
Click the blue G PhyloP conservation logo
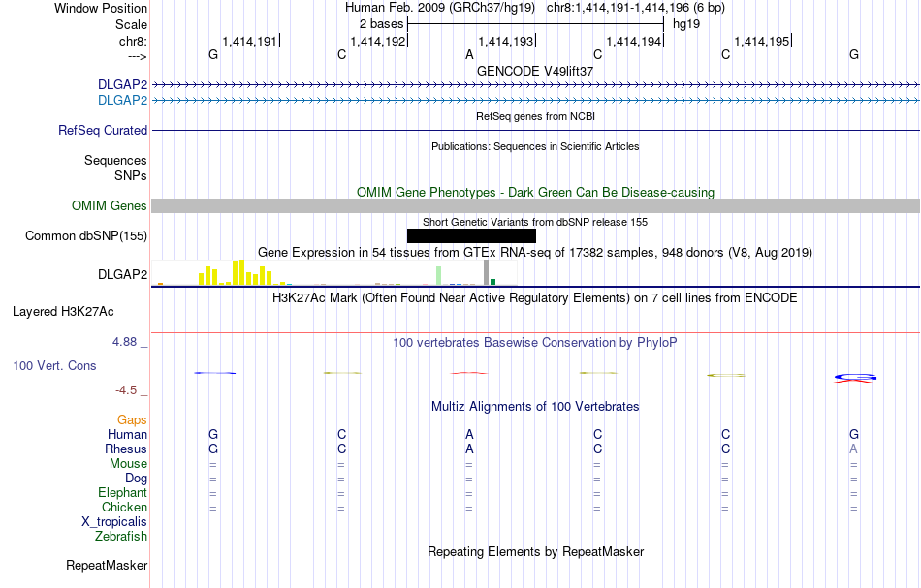tap(855, 377)
